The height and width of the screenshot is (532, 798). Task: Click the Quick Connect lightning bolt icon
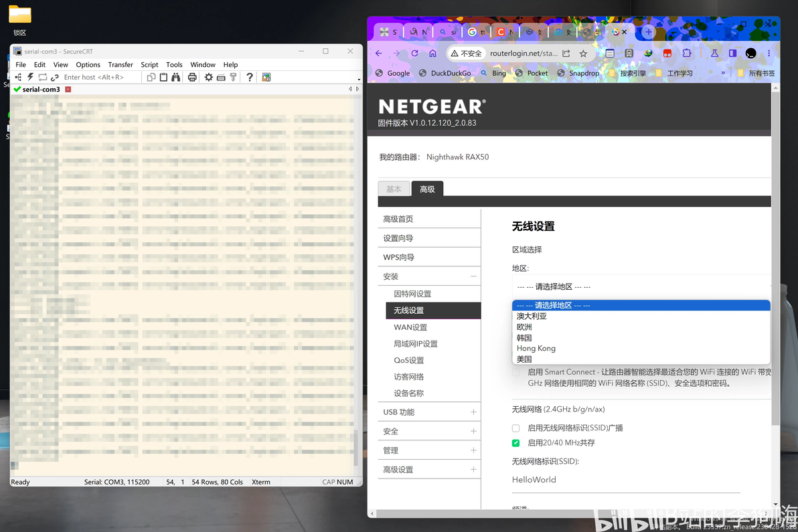(x=31, y=78)
